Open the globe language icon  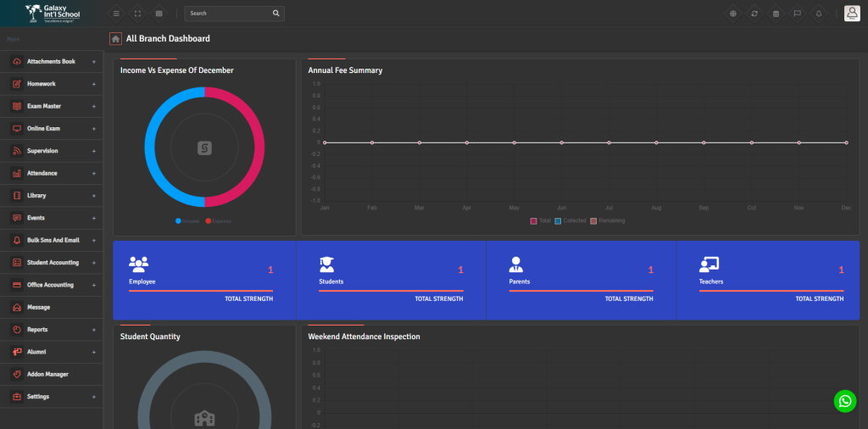pos(732,14)
